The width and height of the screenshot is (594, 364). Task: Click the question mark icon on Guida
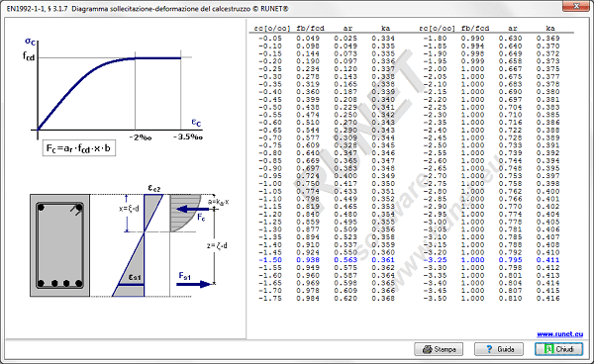point(489,349)
